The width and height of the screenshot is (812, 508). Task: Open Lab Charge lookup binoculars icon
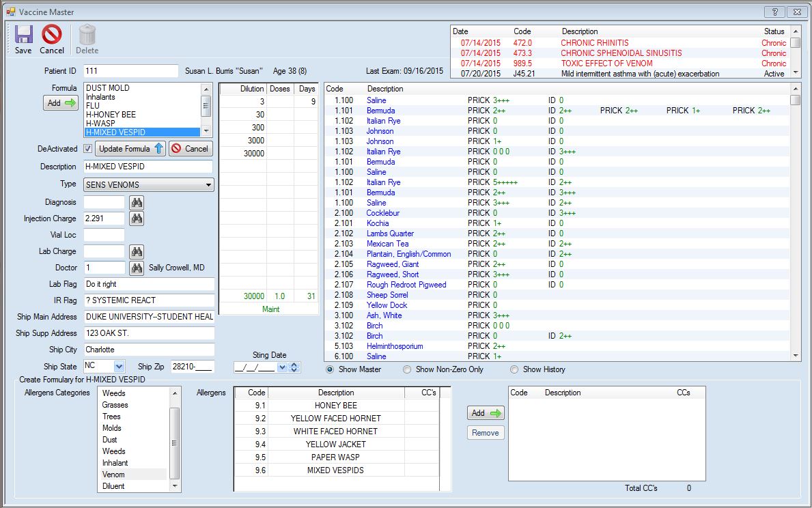click(x=137, y=251)
